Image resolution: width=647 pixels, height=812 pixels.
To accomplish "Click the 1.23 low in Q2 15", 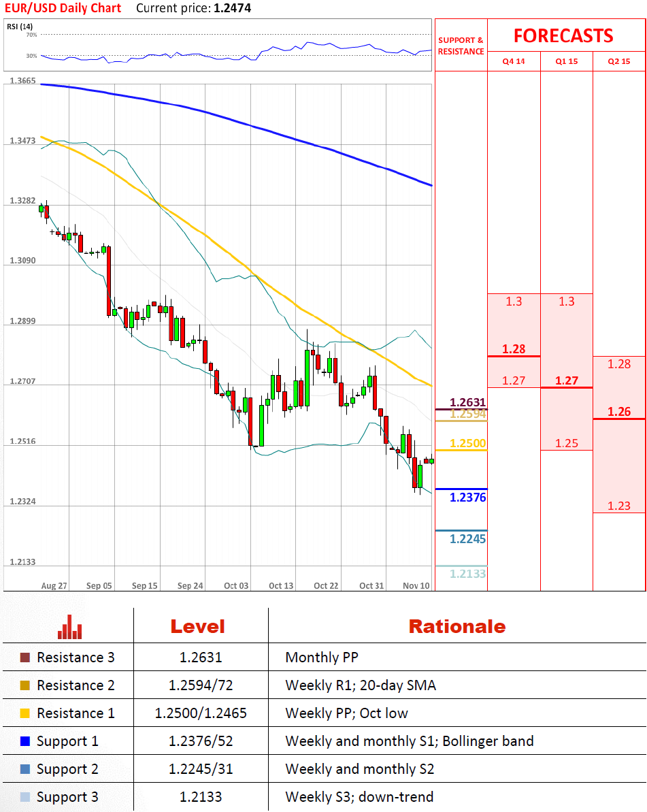I will click(619, 506).
